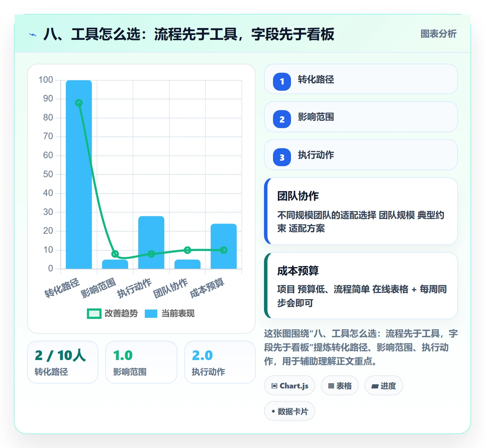Click the 数据卡片 tag text
This screenshot has width=485, height=448.
293,412
